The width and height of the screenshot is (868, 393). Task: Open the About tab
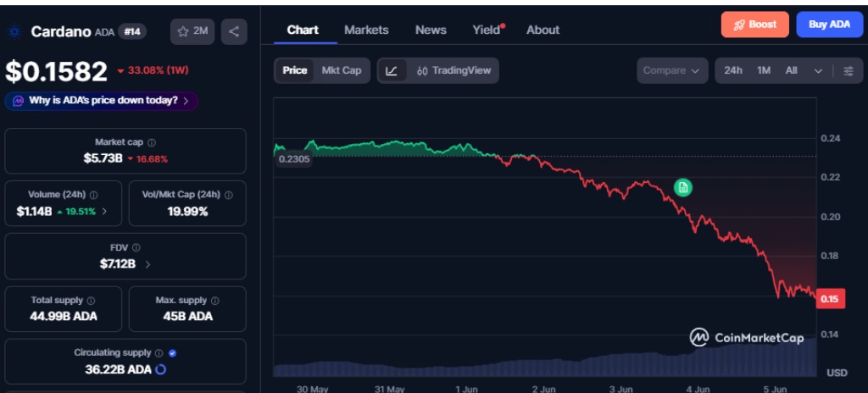542,30
